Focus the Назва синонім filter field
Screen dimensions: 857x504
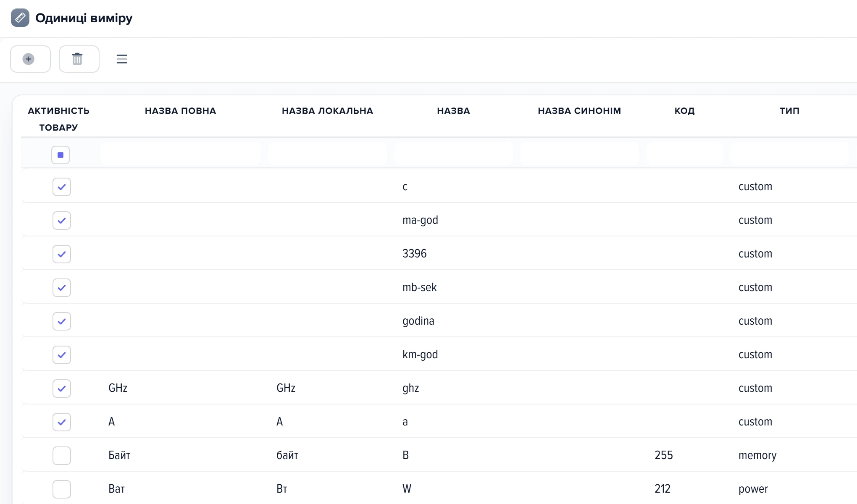[580, 153]
